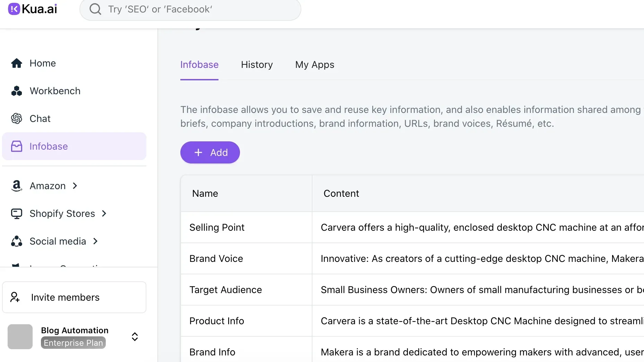Click the Shopify Stores monitor icon
This screenshot has width=644, height=362.
17,214
